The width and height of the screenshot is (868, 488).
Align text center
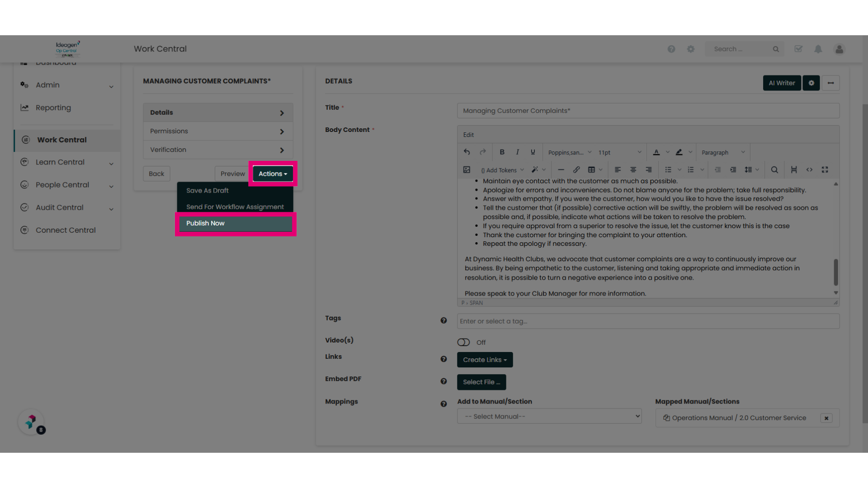(633, 169)
